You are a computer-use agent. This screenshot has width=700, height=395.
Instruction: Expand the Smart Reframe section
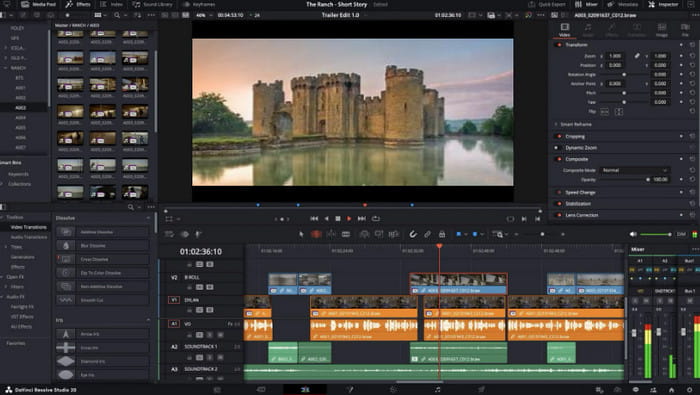(556, 125)
